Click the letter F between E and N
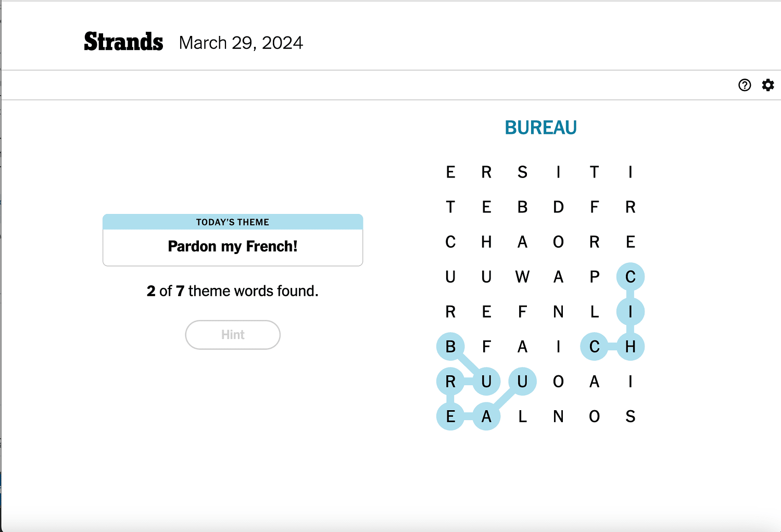This screenshot has width=781, height=532. point(522,312)
